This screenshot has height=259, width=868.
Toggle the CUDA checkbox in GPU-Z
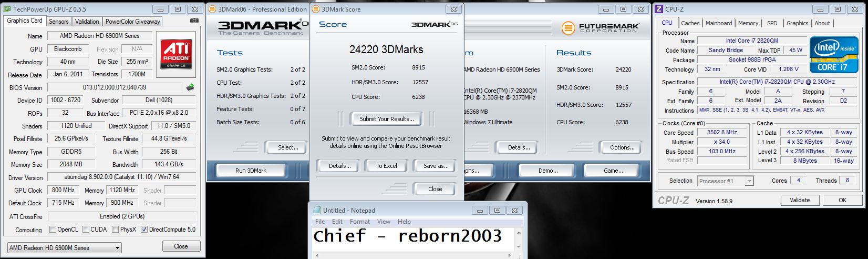pos(85,230)
